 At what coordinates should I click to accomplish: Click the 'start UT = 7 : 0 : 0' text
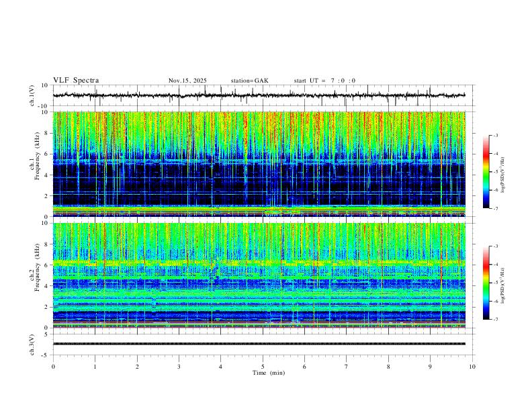click(x=324, y=81)
